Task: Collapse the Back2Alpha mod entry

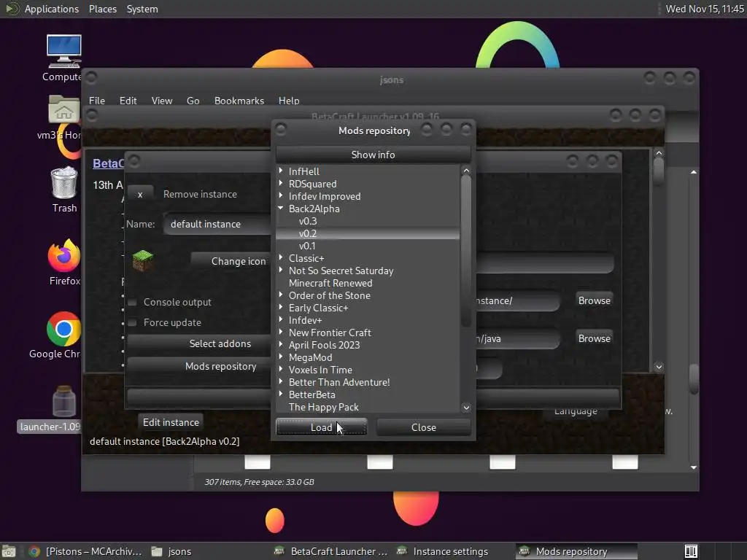Action: tap(281, 208)
